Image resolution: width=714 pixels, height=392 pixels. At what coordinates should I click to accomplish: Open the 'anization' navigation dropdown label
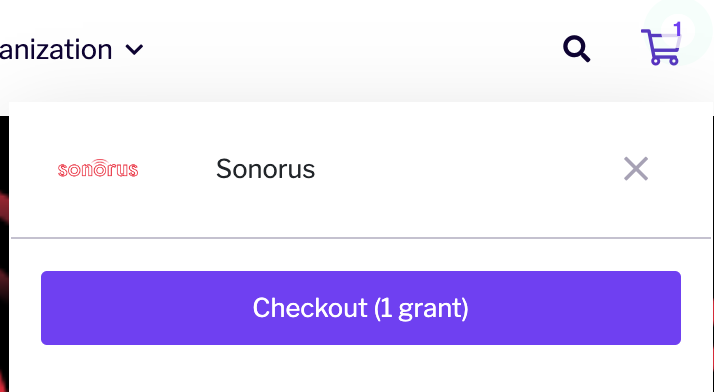click(x=56, y=50)
